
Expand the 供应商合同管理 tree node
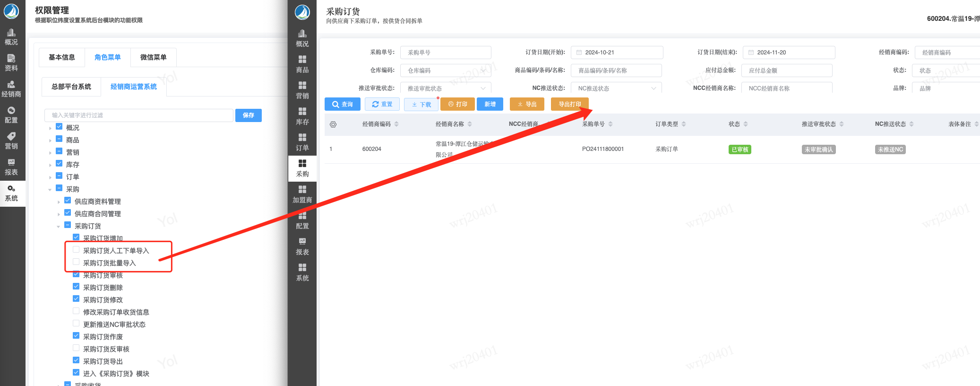(59, 214)
